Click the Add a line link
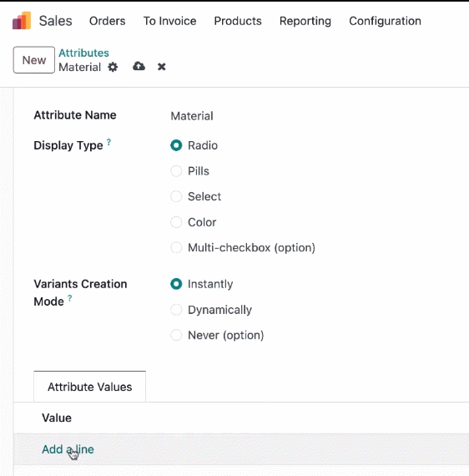The width and height of the screenshot is (469, 476). pyautogui.click(x=68, y=449)
